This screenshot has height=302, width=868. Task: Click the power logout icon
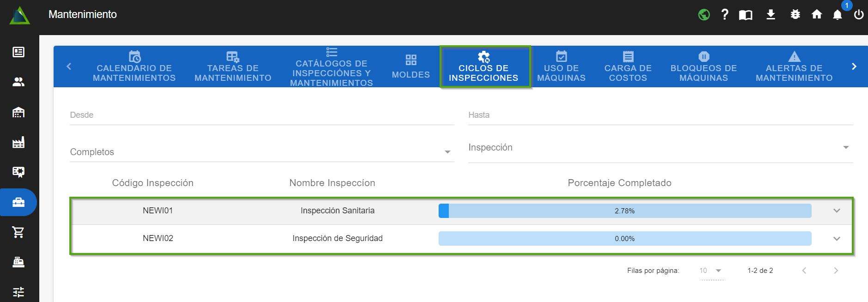pyautogui.click(x=859, y=15)
